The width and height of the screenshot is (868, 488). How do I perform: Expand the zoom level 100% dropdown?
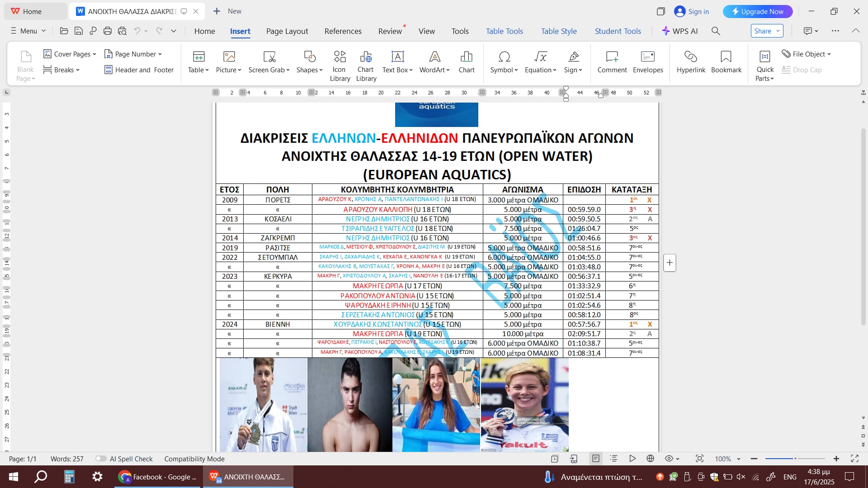pyautogui.click(x=739, y=459)
